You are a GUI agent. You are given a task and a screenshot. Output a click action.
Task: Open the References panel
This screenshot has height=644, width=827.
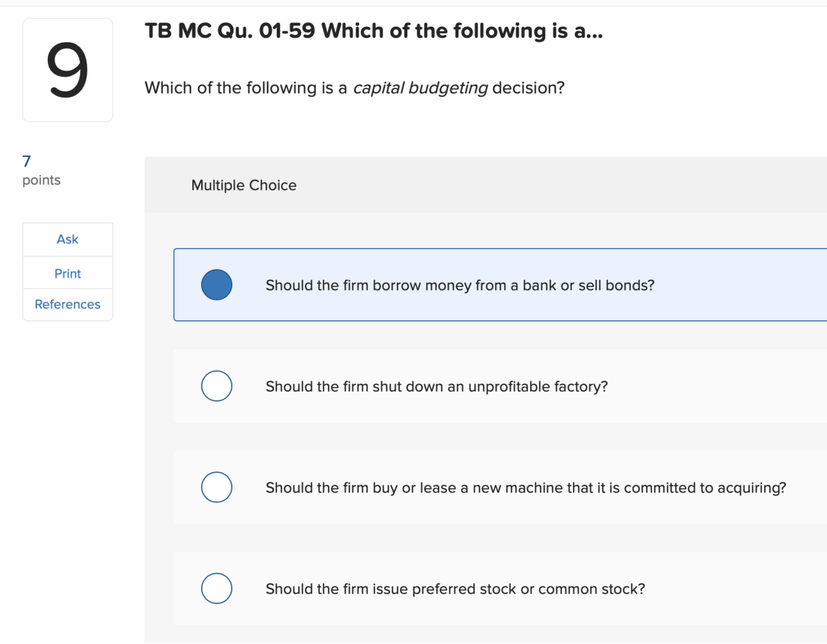[x=68, y=304]
